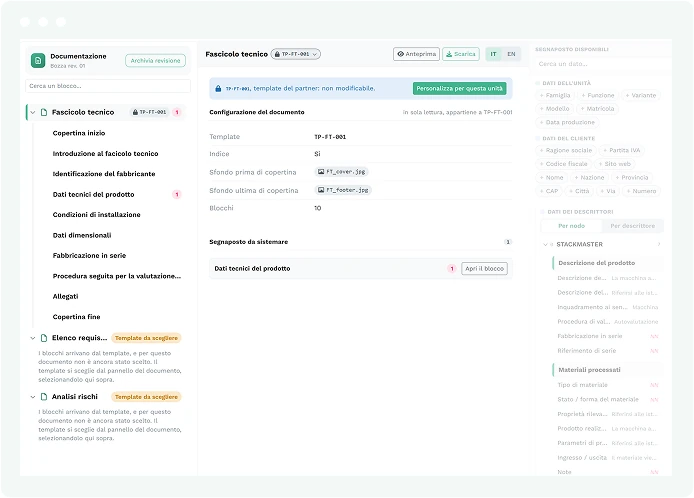
Task: Collapse the Fascicolo tecnico tree node
Action: [x=33, y=112]
